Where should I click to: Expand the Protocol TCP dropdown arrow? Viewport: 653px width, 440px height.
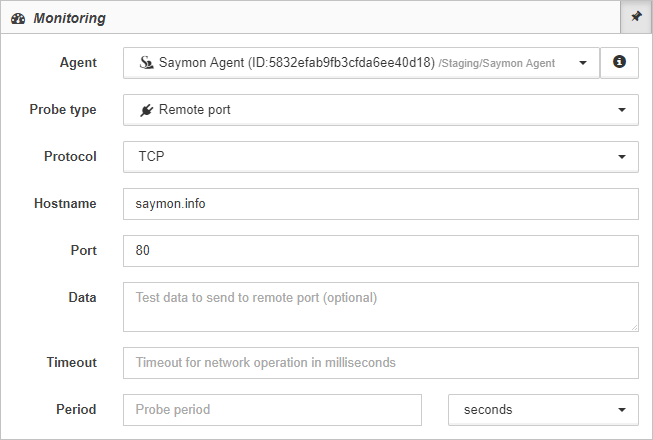point(622,157)
